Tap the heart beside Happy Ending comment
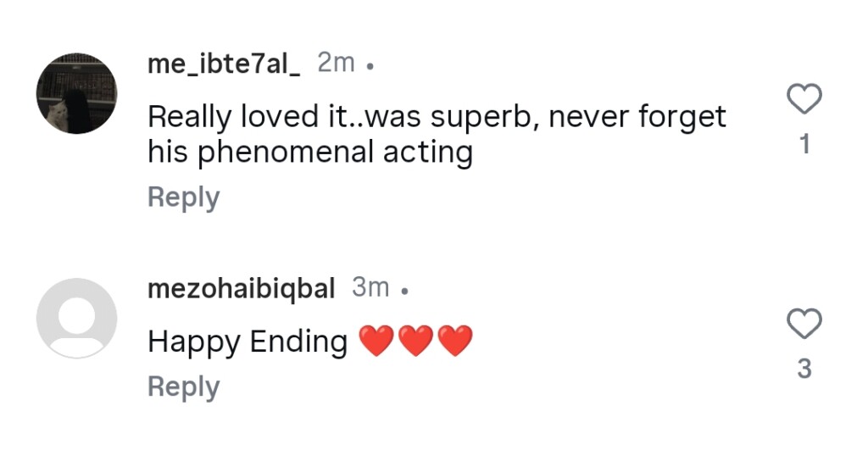The width and height of the screenshot is (868, 461). click(x=804, y=324)
